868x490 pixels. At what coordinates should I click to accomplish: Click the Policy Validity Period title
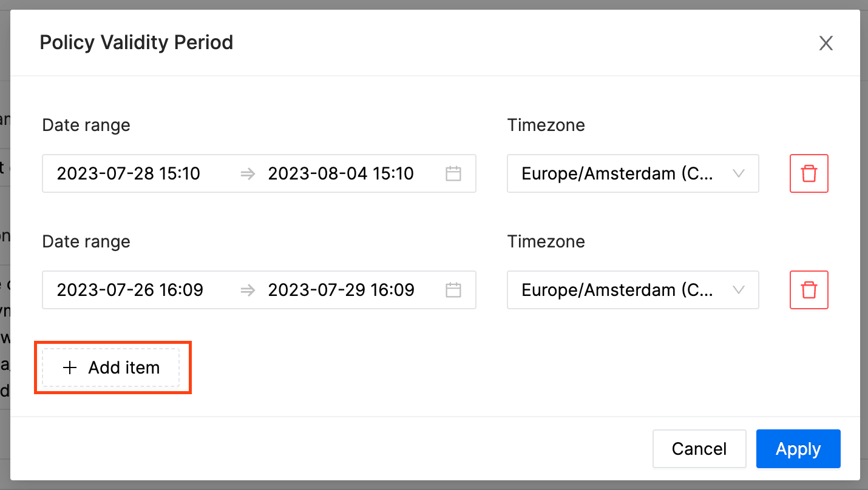[x=137, y=42]
